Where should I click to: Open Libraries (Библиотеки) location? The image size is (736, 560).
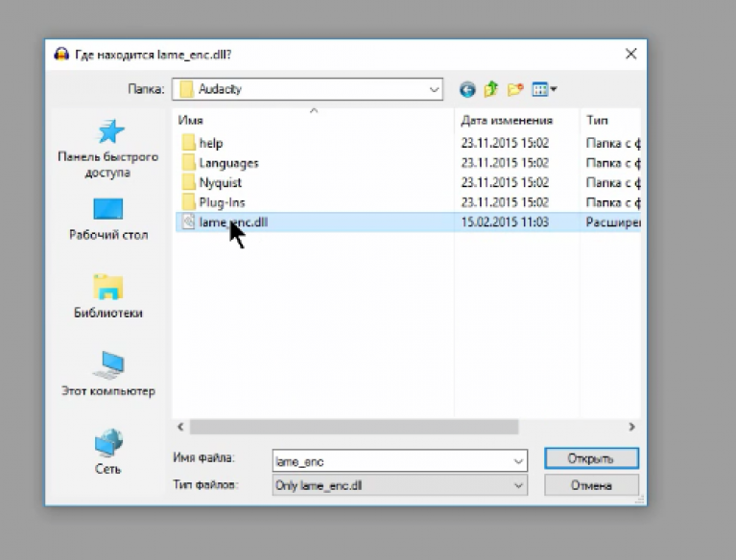[108, 296]
